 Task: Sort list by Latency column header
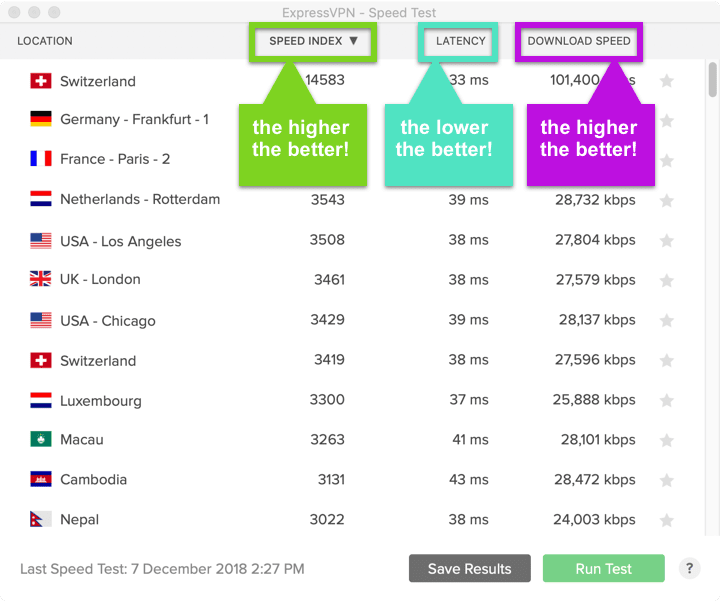[x=460, y=42]
